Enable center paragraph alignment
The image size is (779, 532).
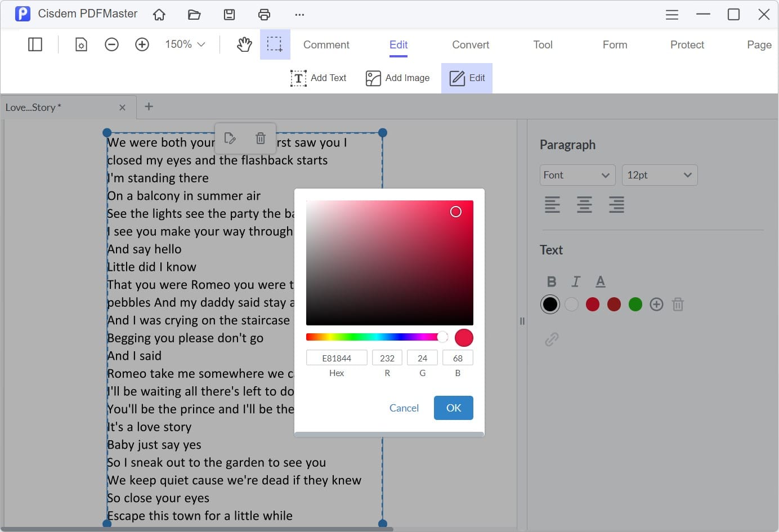point(584,204)
